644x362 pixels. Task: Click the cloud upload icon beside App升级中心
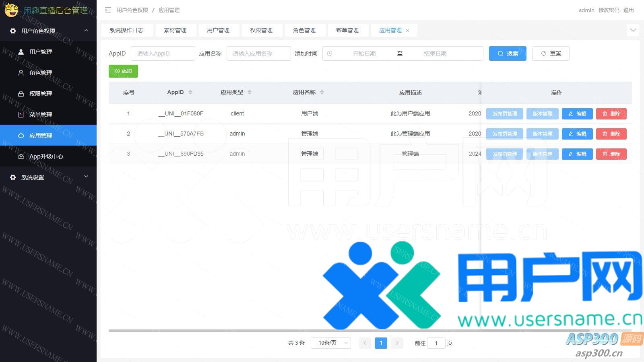coord(21,156)
